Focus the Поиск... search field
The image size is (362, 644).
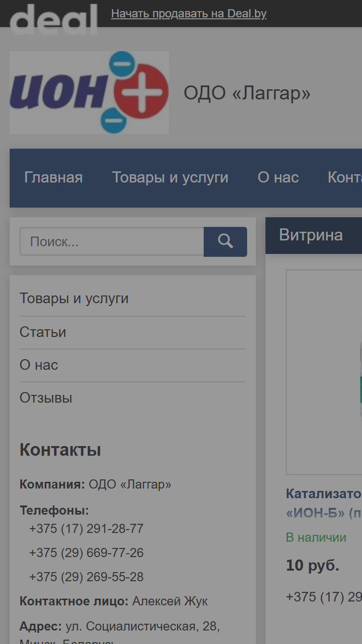click(x=111, y=241)
